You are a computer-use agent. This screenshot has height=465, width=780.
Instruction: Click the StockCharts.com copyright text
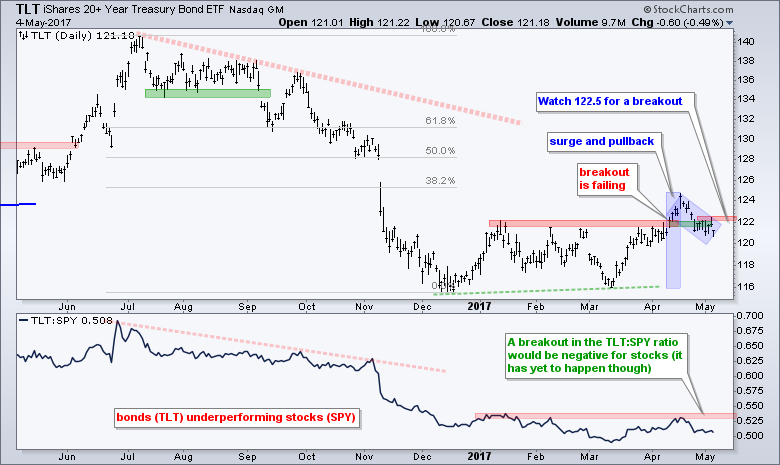click(x=688, y=9)
